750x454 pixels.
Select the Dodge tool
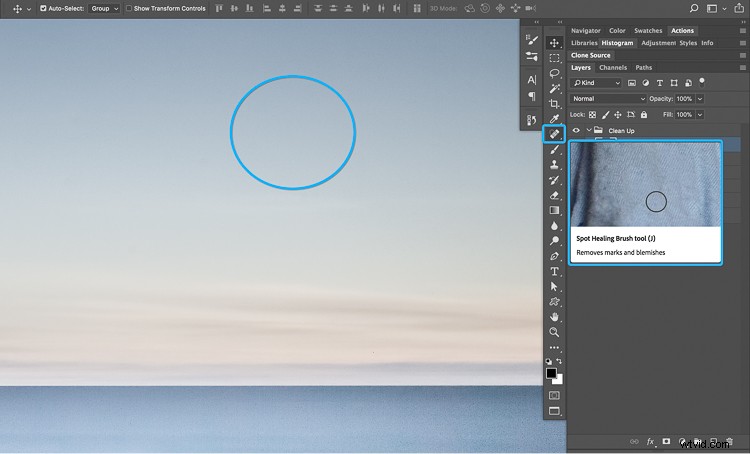(554, 241)
